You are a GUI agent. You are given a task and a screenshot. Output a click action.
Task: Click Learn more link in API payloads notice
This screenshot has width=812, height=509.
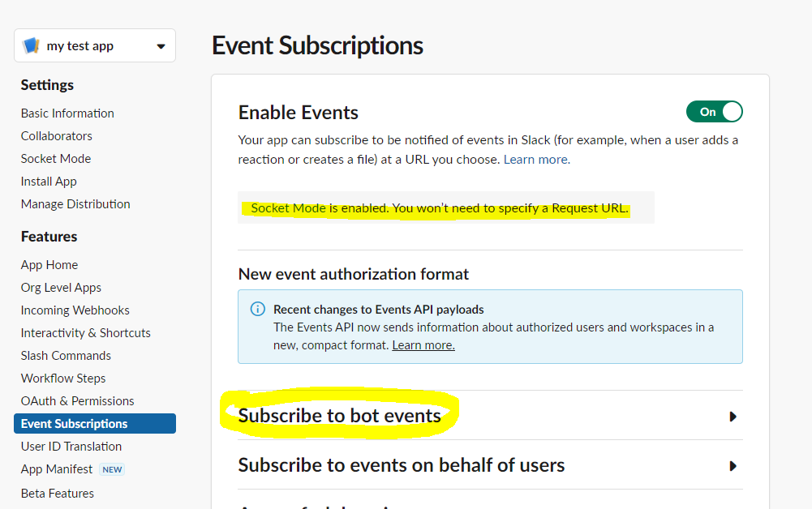(423, 345)
